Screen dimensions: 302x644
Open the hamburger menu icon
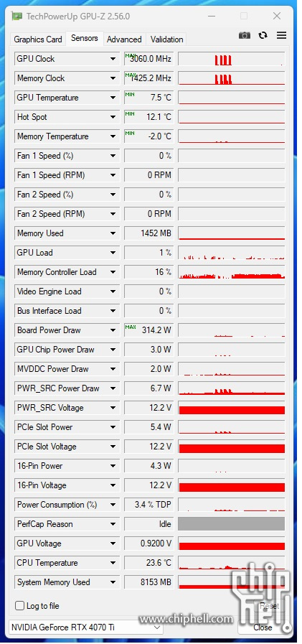pos(281,36)
